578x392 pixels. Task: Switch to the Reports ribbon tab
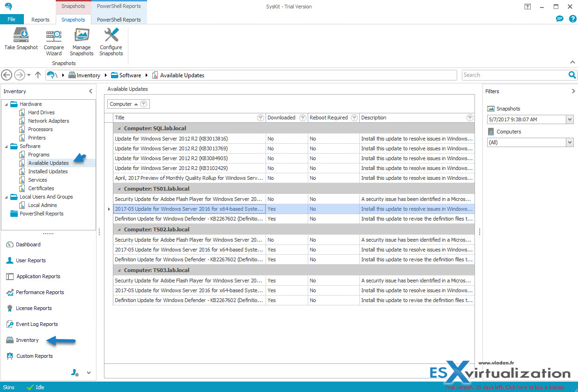pos(40,20)
